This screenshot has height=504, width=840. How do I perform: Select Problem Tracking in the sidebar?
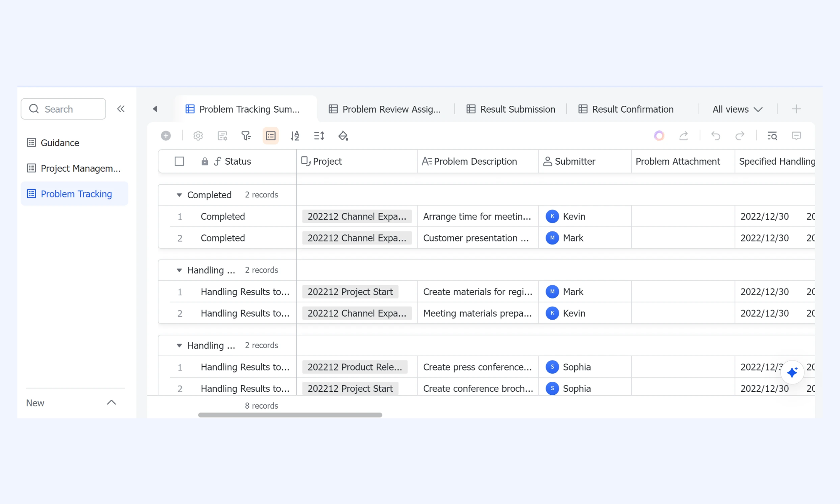point(74,194)
